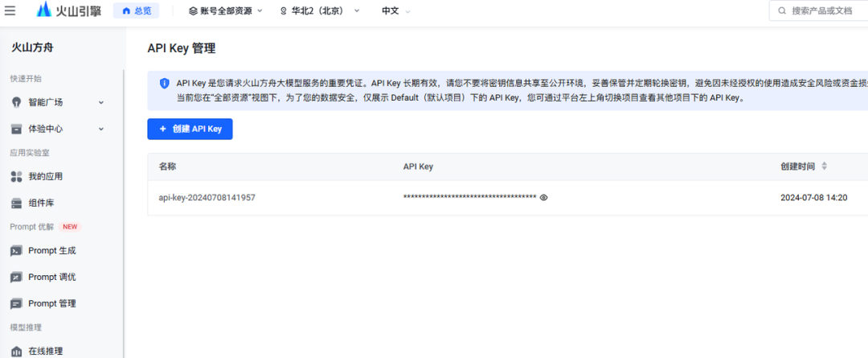Screen dimensions: 868x358
Task: Click the API Key column header
Action: click(418, 167)
